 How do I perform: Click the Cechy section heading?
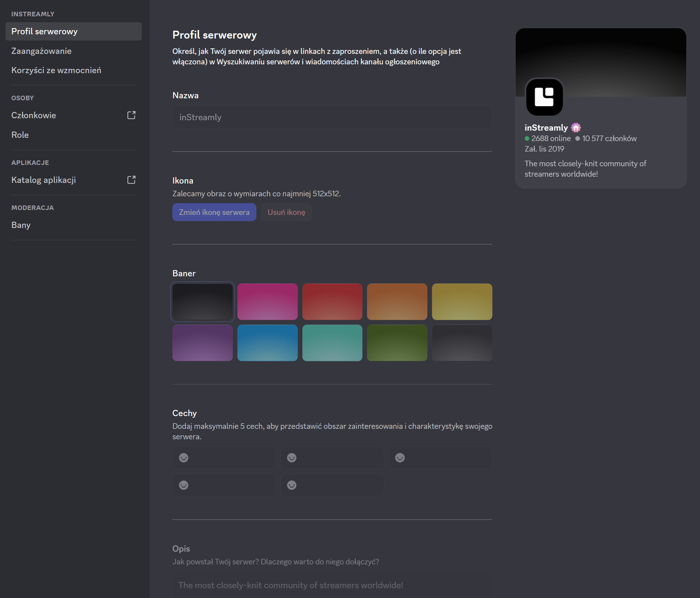pyautogui.click(x=184, y=413)
